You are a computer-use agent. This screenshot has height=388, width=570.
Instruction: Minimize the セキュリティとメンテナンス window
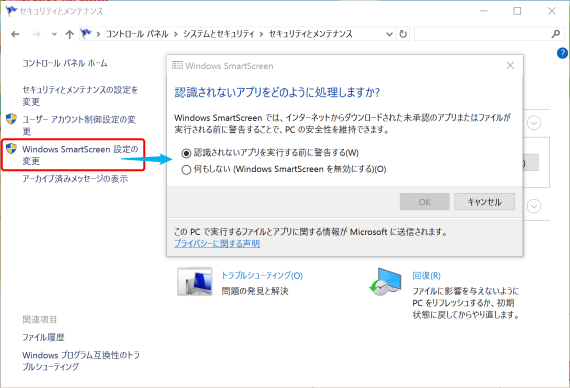click(483, 11)
